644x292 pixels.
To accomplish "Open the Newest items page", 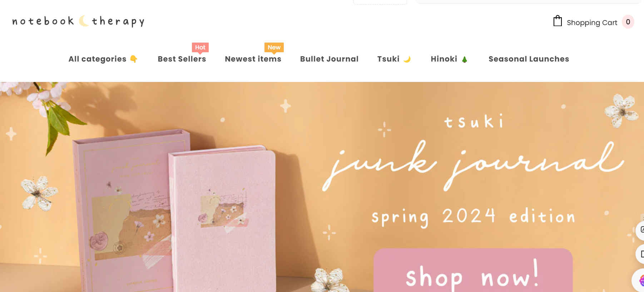I will [253, 59].
